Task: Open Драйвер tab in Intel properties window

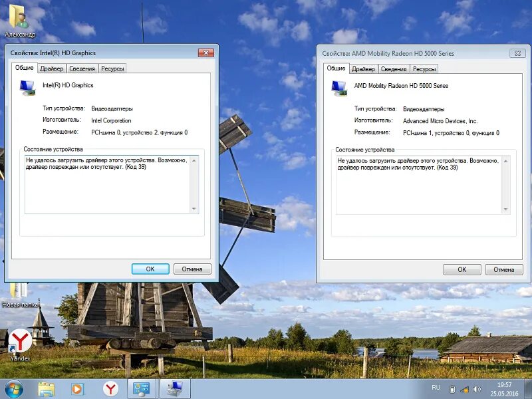Action: (x=52, y=68)
